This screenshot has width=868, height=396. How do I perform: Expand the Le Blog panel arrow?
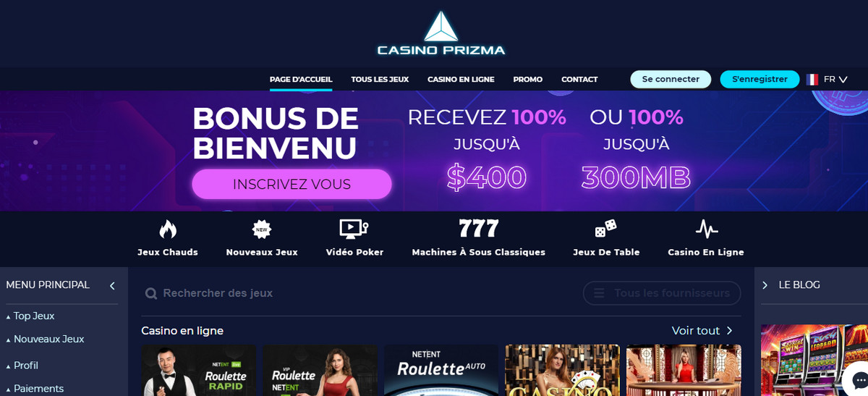coord(765,285)
